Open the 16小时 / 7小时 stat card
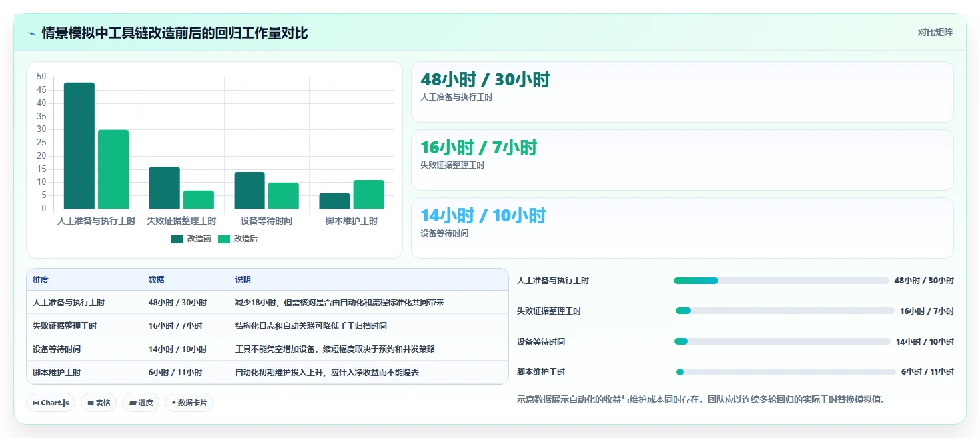The height and width of the screenshot is (438, 980). pyautogui.click(x=682, y=160)
